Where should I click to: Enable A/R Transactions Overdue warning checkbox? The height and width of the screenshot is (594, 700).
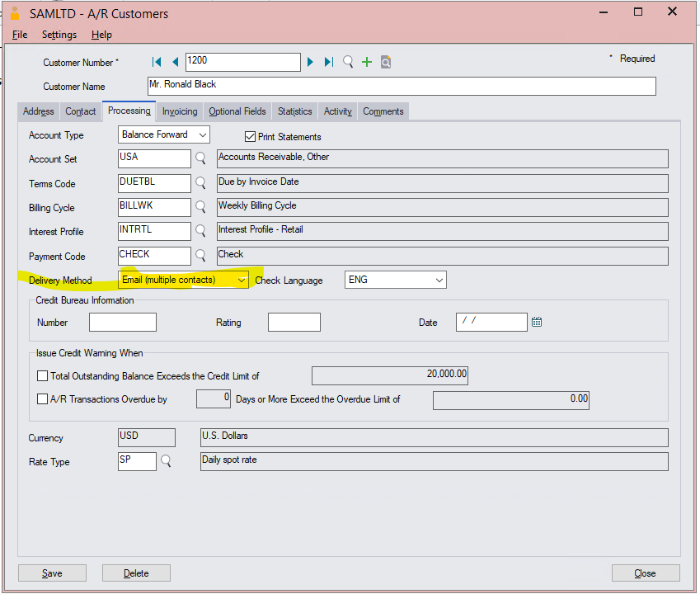coord(42,398)
